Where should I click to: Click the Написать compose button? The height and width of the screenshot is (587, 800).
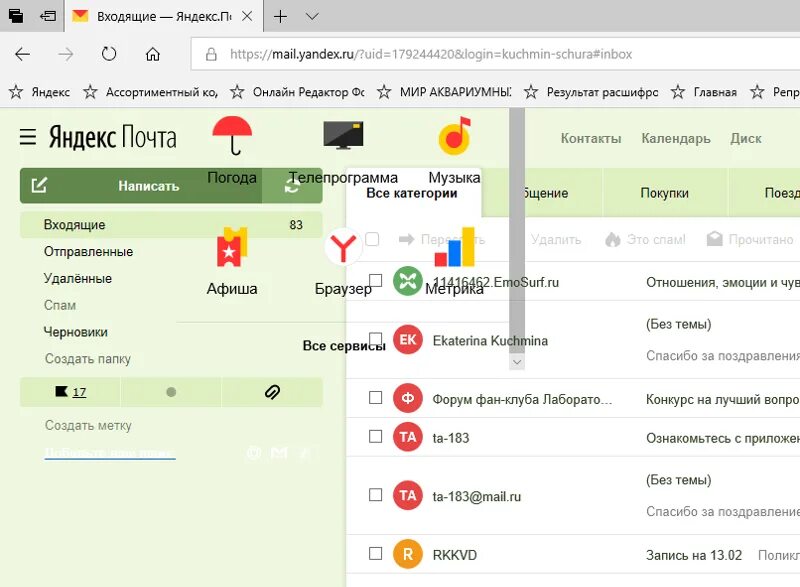coord(141,186)
